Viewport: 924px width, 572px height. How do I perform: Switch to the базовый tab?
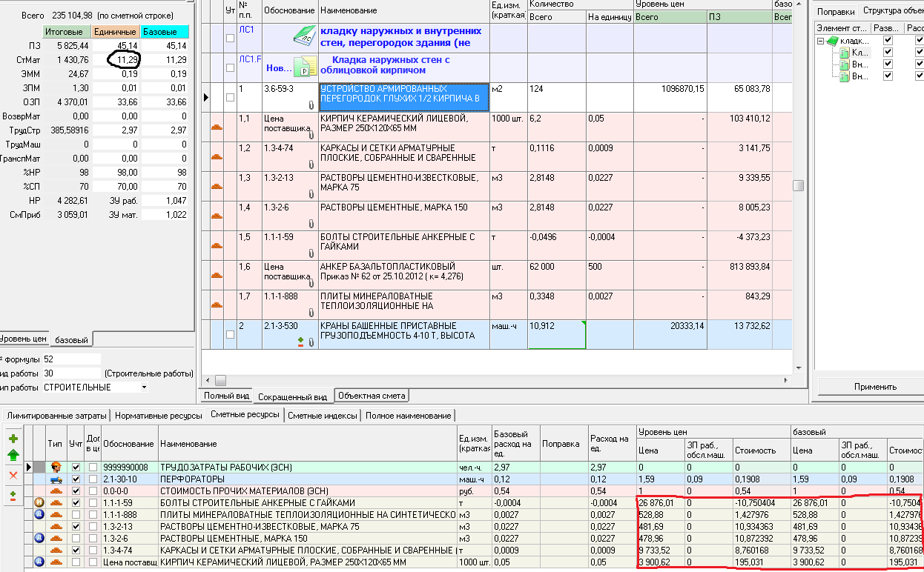pyautogui.click(x=72, y=340)
